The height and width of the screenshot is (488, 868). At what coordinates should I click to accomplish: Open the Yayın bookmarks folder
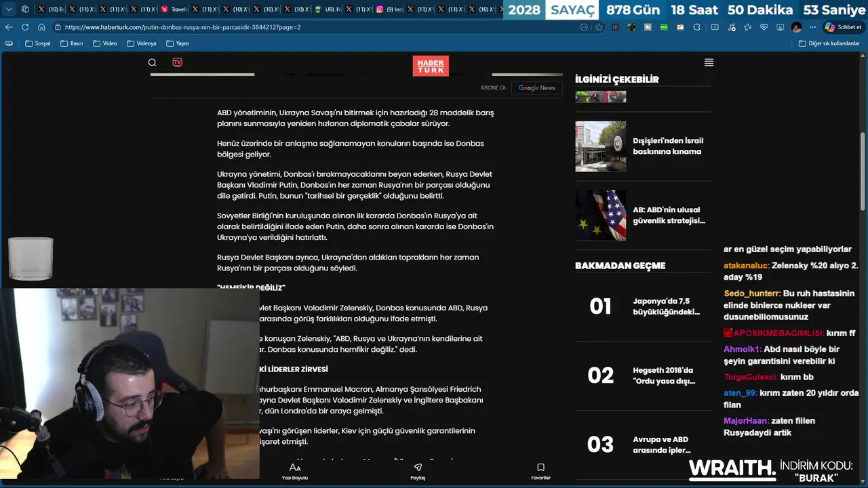pos(178,43)
